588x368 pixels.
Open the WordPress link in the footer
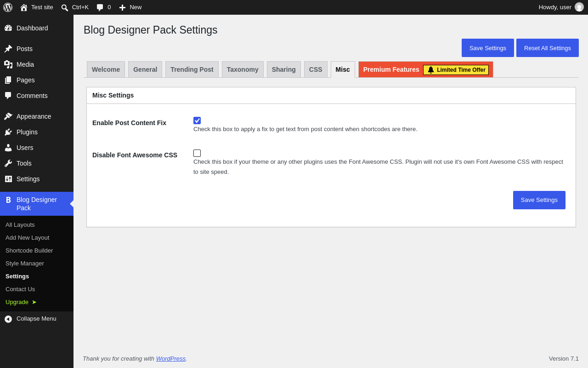171,358
